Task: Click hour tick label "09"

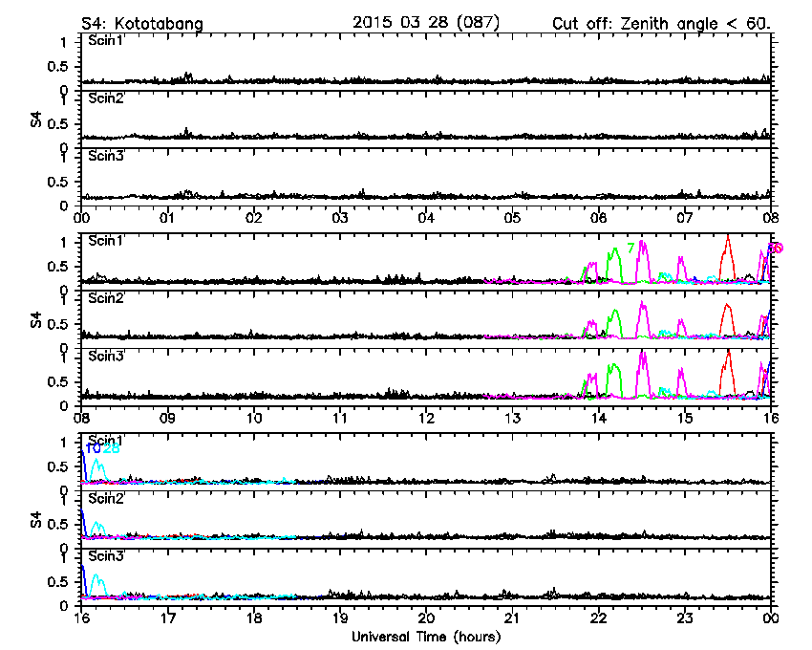Action: [167, 418]
